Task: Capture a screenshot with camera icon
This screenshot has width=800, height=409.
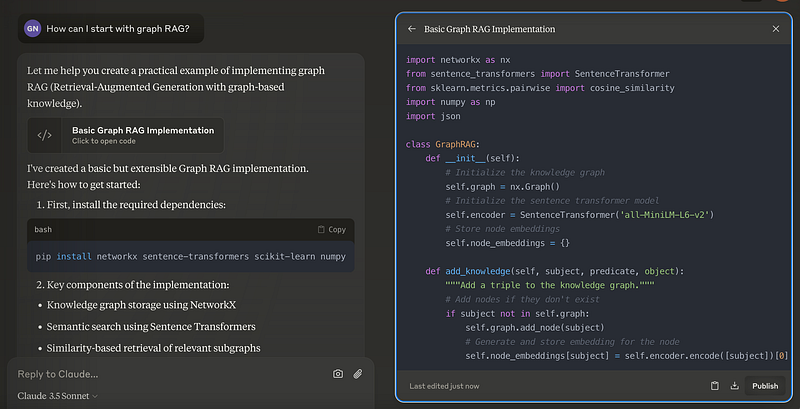Action: coord(338,374)
